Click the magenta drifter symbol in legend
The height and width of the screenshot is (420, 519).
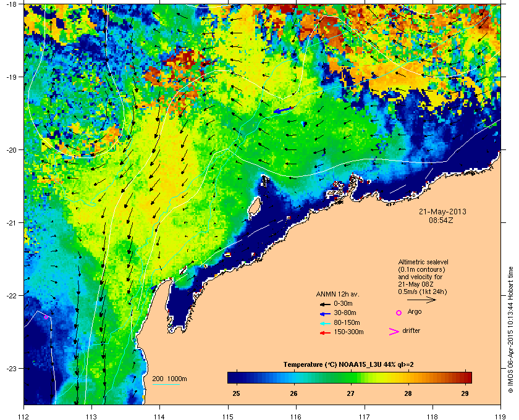[394, 332]
